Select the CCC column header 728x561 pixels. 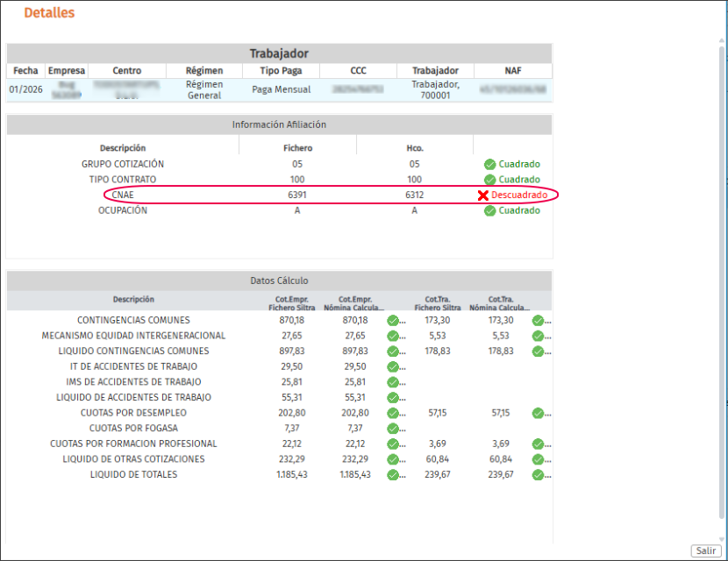(358, 70)
